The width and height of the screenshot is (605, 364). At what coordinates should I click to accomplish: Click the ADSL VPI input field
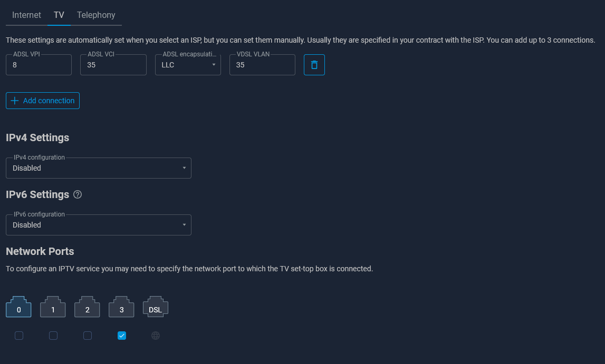point(39,65)
